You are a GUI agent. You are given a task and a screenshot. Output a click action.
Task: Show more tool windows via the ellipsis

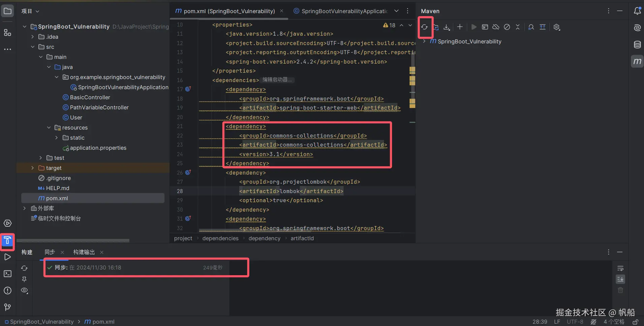coord(7,49)
